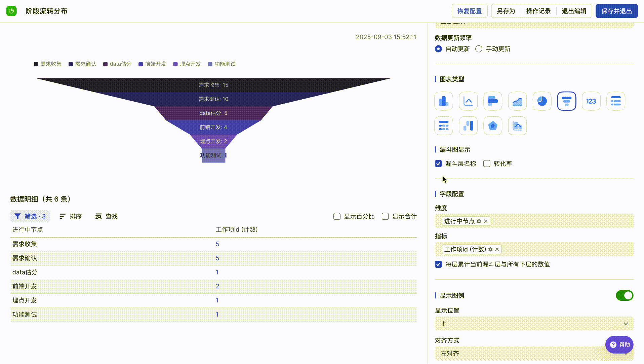
Task: Click count value 5 in 需求收集 row
Action: pyautogui.click(x=217, y=244)
